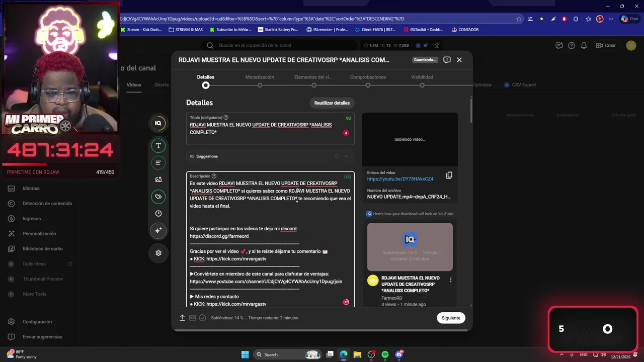Screen dimensions: 644x362
Task: Open thumbnail preview three-dot menu
Action: click(451, 280)
